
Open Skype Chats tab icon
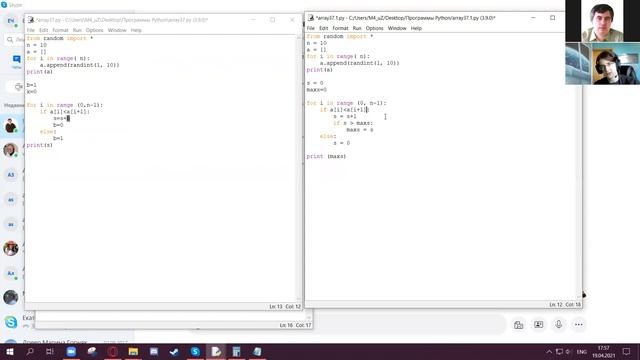point(16,61)
